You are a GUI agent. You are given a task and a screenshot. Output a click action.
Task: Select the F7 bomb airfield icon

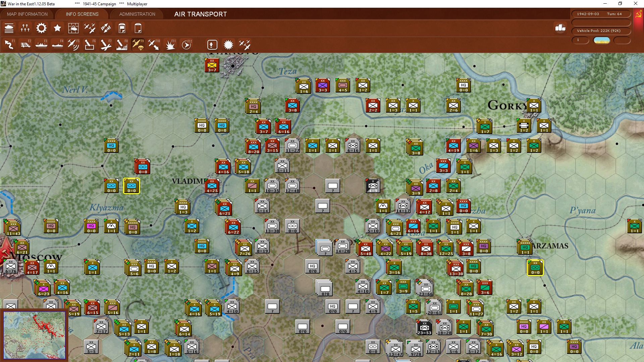coord(106,45)
